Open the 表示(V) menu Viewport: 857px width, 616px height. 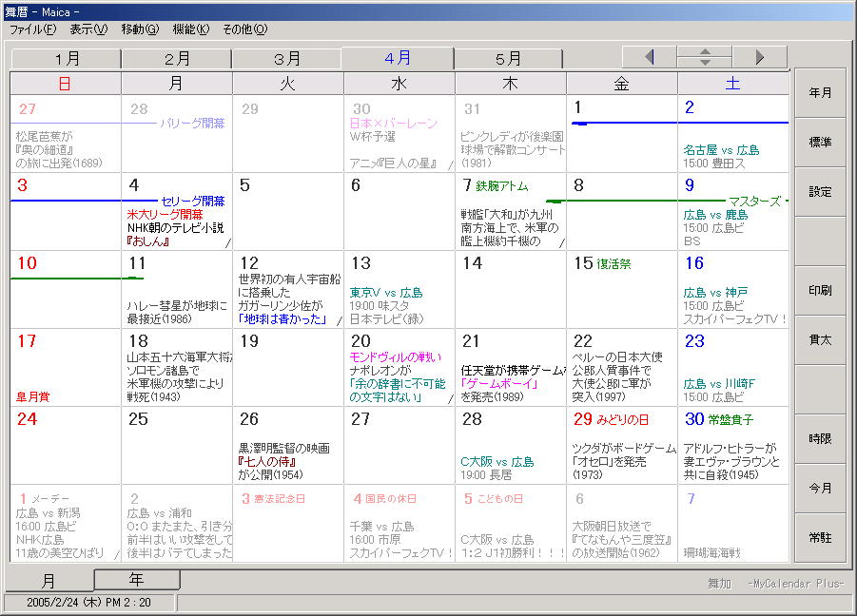88,29
